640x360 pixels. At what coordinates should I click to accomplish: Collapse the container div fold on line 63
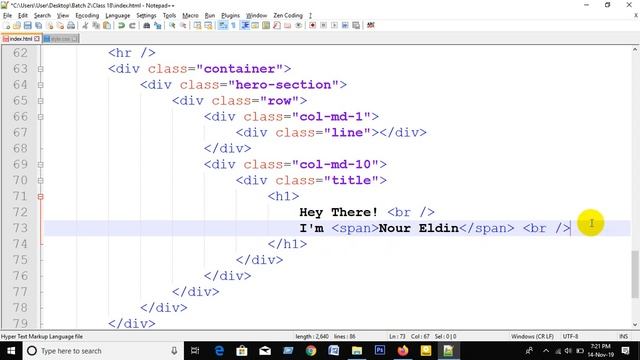click(x=40, y=69)
